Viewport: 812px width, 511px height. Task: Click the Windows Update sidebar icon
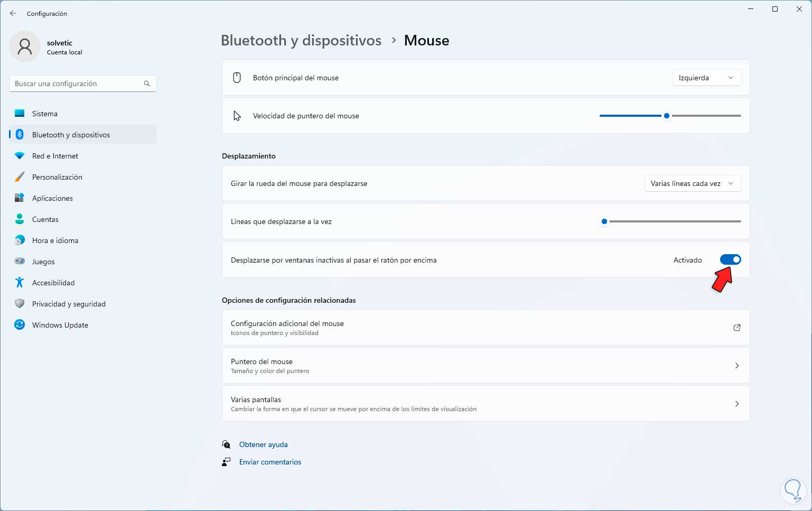click(x=20, y=325)
